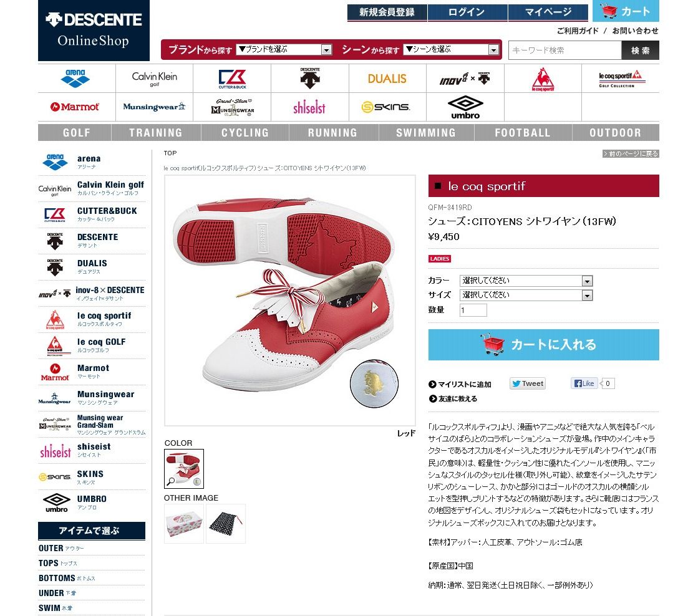Open the SWIMMING category tab
This screenshot has height=616, width=688.
click(x=425, y=132)
